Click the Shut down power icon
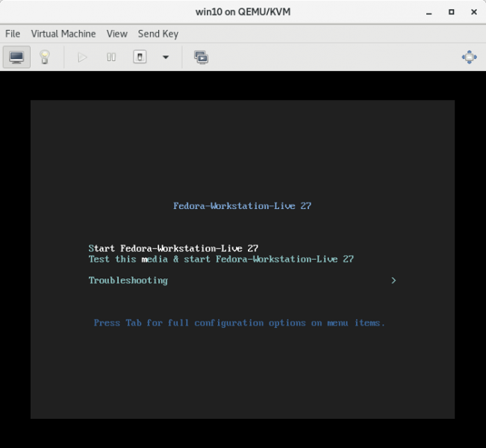This screenshot has width=486, height=448. [x=140, y=57]
